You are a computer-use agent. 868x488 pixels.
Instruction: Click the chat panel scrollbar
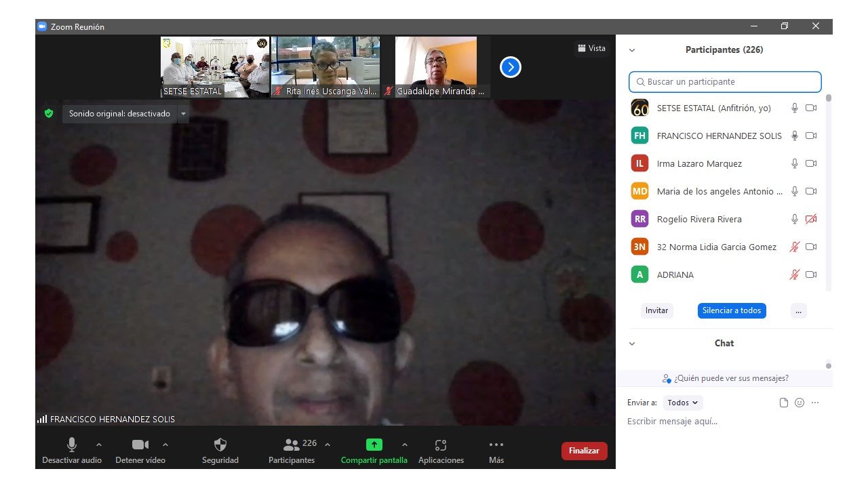pos(828,366)
